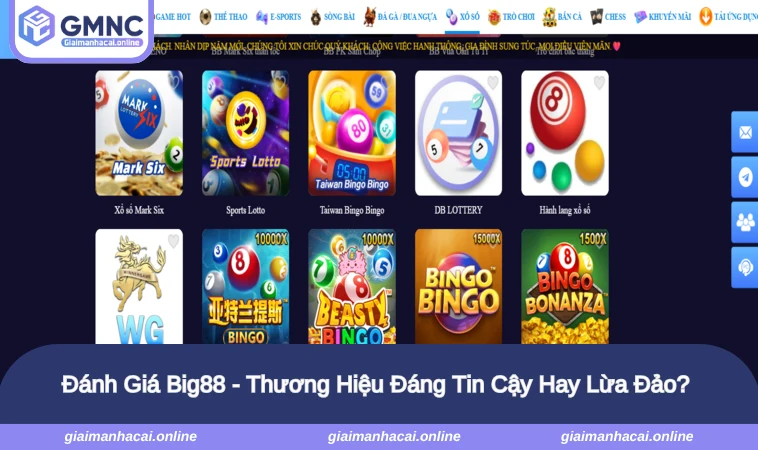Open the community people sidebar icon
Viewport: 758px width, 450px height.
tap(745, 222)
